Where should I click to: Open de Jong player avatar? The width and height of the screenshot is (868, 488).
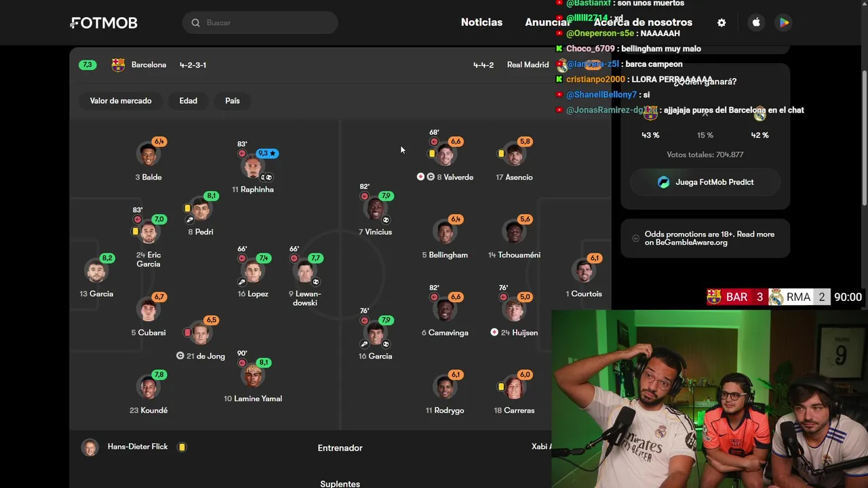200,333
